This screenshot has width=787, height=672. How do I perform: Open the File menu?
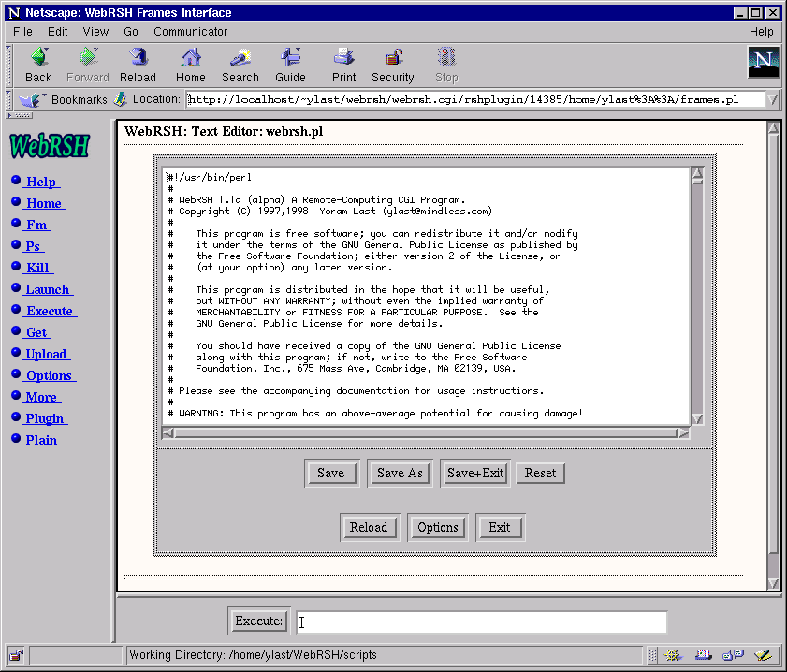(22, 32)
